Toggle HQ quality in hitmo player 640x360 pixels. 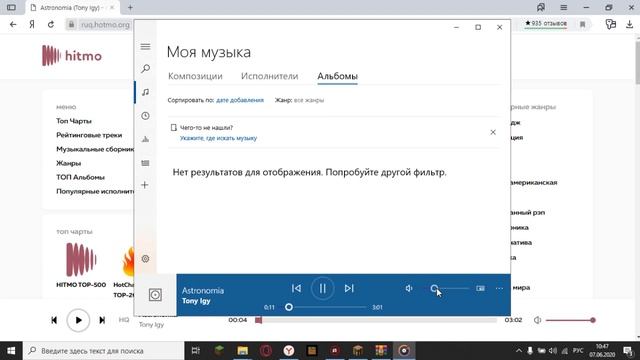(124, 320)
